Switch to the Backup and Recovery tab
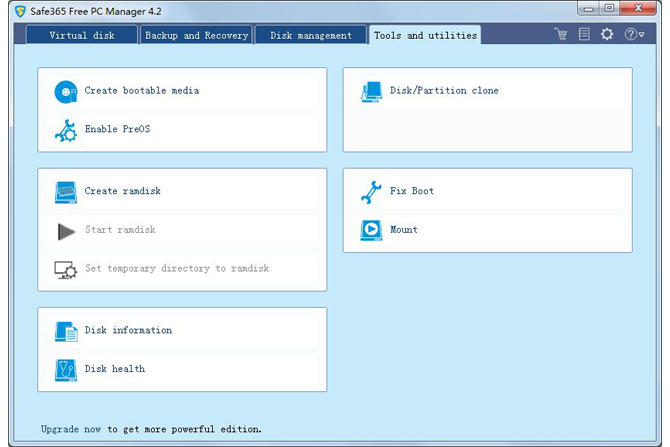 click(197, 35)
